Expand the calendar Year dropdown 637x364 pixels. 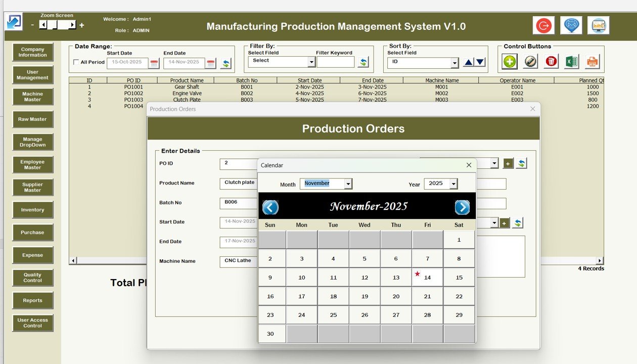click(x=453, y=184)
